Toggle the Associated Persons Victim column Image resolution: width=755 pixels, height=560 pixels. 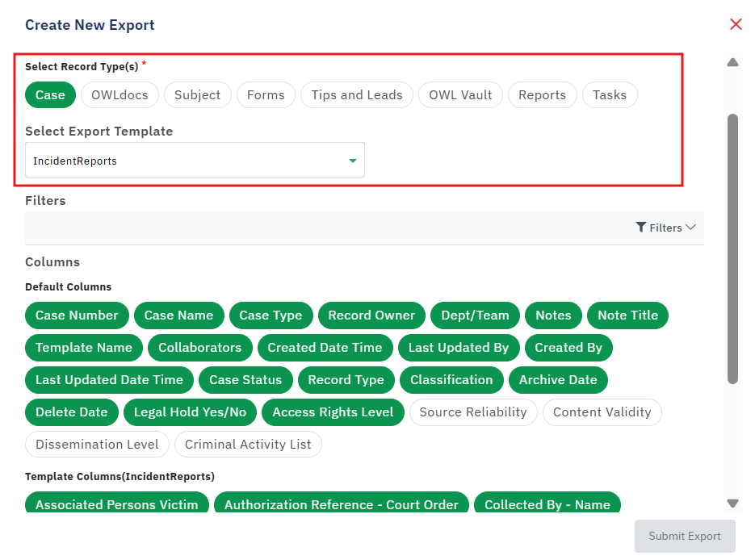tap(116, 502)
